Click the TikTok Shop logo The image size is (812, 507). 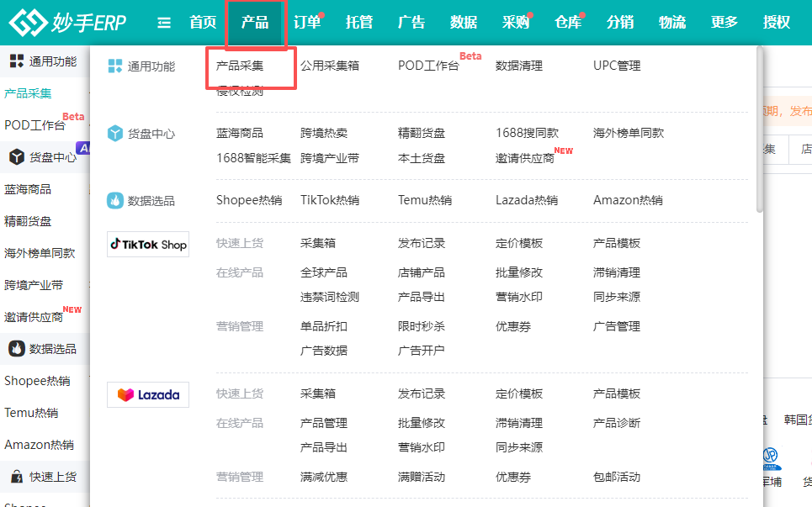pos(148,244)
